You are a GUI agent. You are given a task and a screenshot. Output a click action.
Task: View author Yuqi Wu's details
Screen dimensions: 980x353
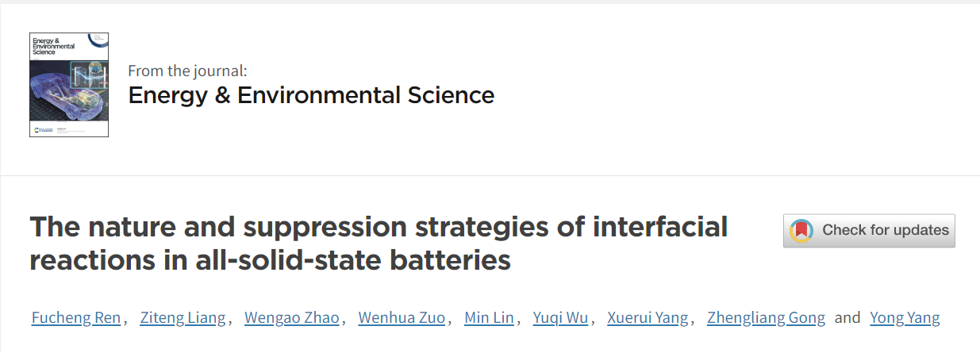pyautogui.click(x=562, y=318)
